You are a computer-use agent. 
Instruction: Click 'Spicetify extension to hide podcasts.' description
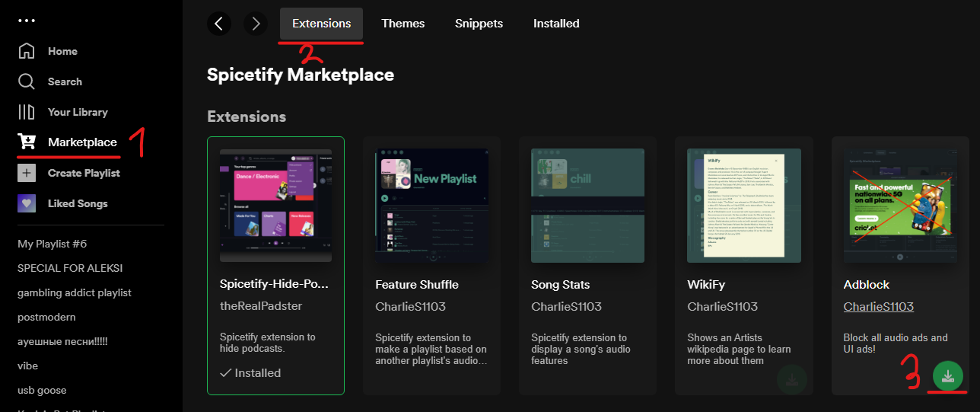[268, 343]
